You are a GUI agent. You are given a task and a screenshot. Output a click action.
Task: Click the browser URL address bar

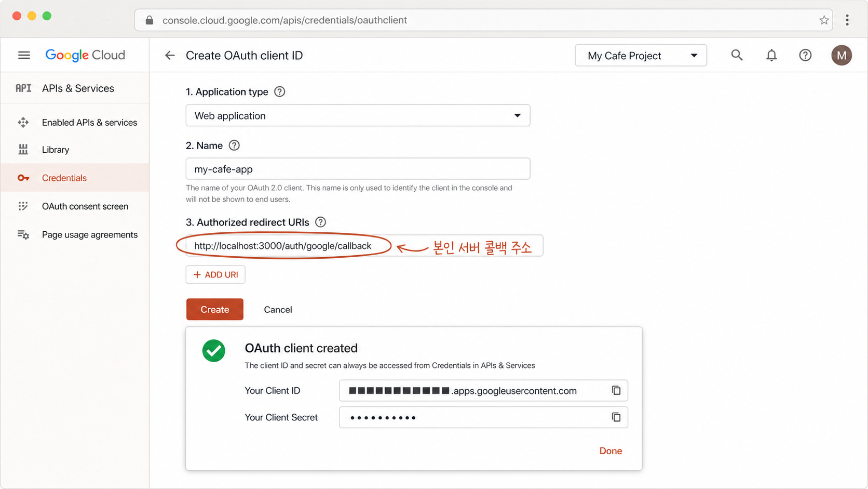click(483, 20)
